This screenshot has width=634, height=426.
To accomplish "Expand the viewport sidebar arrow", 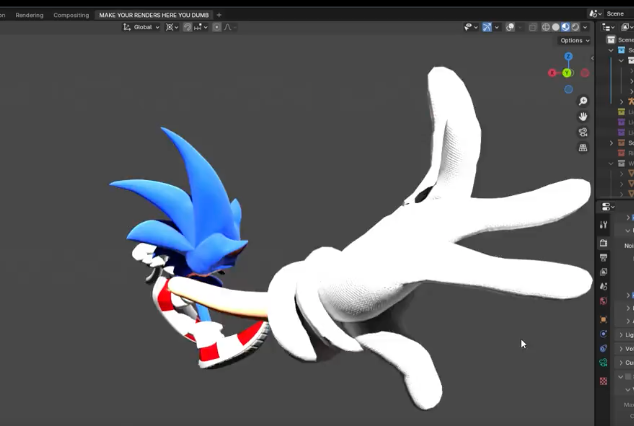I will click(592, 58).
